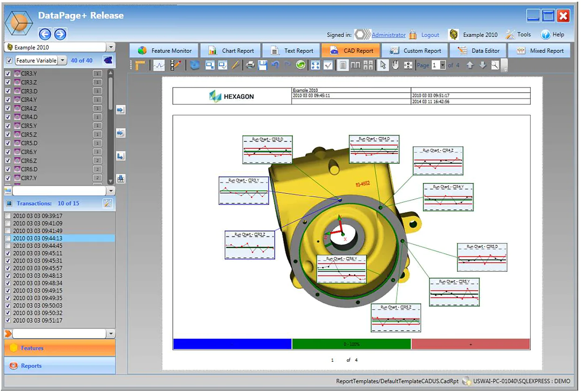Screen dimensions: 581x392
Task: Open the page number dropdown in toolbar
Action: [443, 66]
